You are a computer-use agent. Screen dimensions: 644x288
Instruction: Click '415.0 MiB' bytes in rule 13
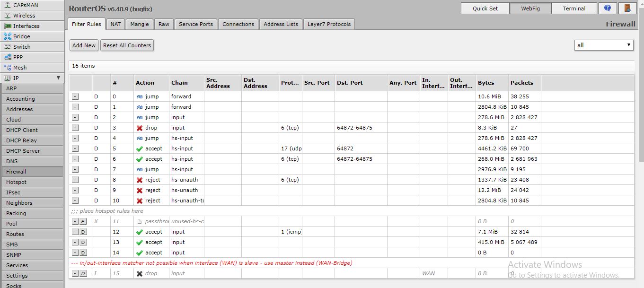[x=491, y=242]
